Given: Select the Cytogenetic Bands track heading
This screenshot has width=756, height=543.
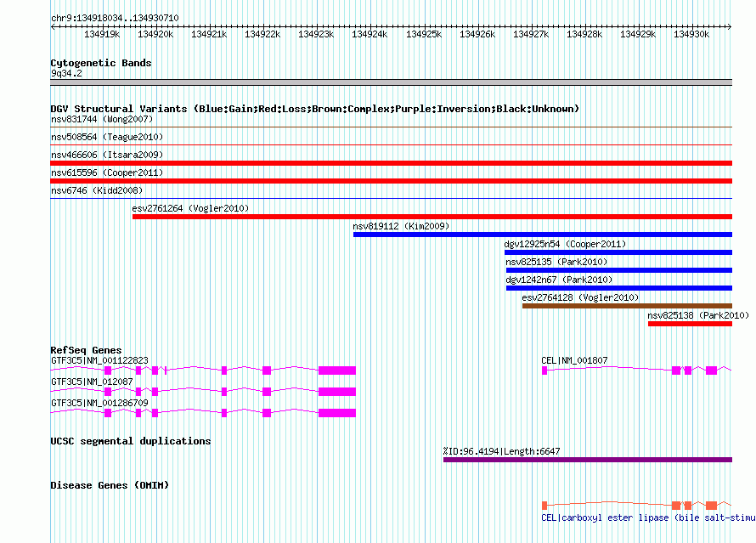Looking at the screenshot, I should pyautogui.click(x=101, y=63).
